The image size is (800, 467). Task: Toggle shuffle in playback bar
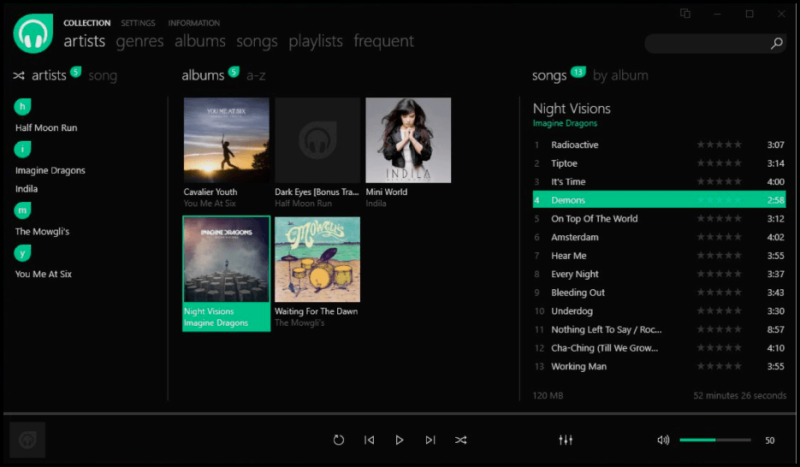coord(461,440)
